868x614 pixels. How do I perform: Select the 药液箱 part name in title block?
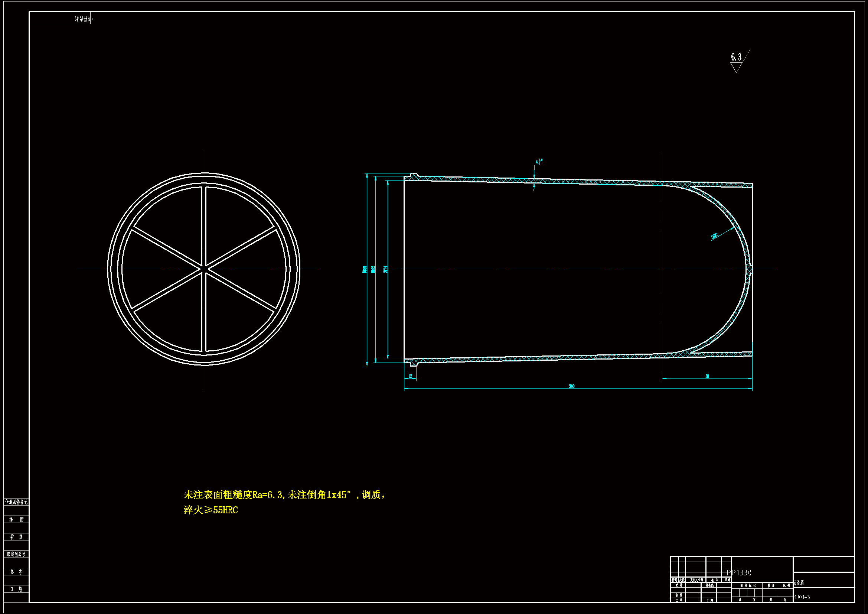[799, 583]
